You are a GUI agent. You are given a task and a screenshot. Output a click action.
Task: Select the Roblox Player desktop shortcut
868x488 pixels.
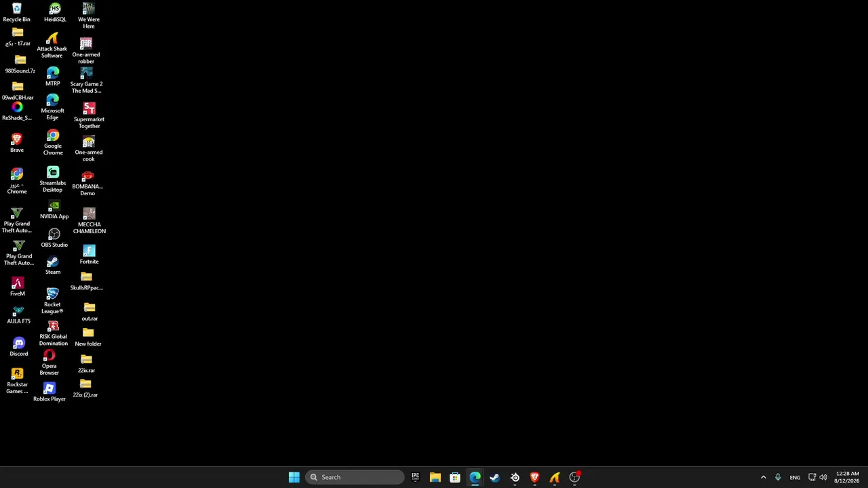[50, 392]
